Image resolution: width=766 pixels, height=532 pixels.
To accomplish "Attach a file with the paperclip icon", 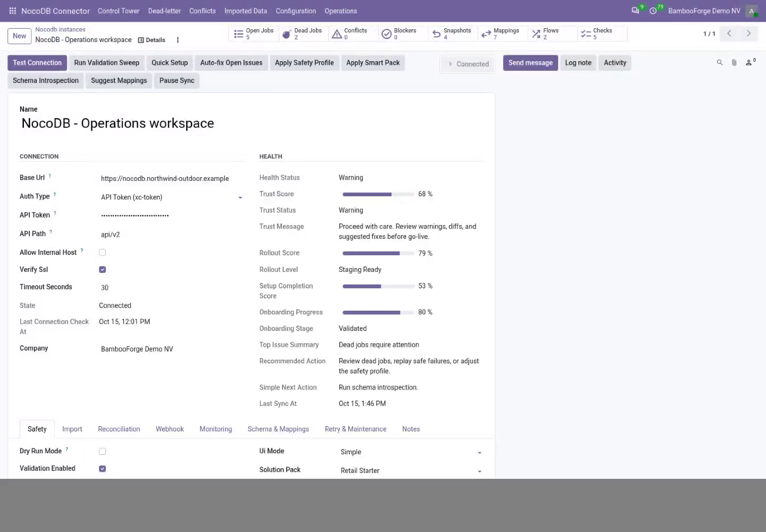I will pyautogui.click(x=734, y=63).
